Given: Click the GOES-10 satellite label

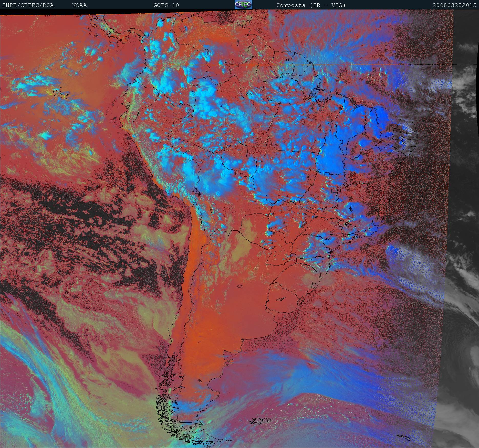Looking at the screenshot, I should [x=166, y=5].
